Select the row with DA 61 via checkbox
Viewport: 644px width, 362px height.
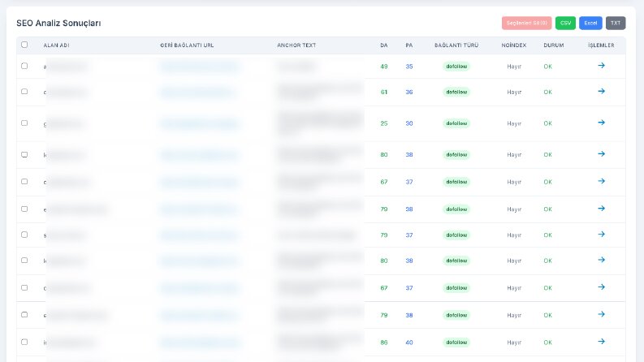[24, 92]
